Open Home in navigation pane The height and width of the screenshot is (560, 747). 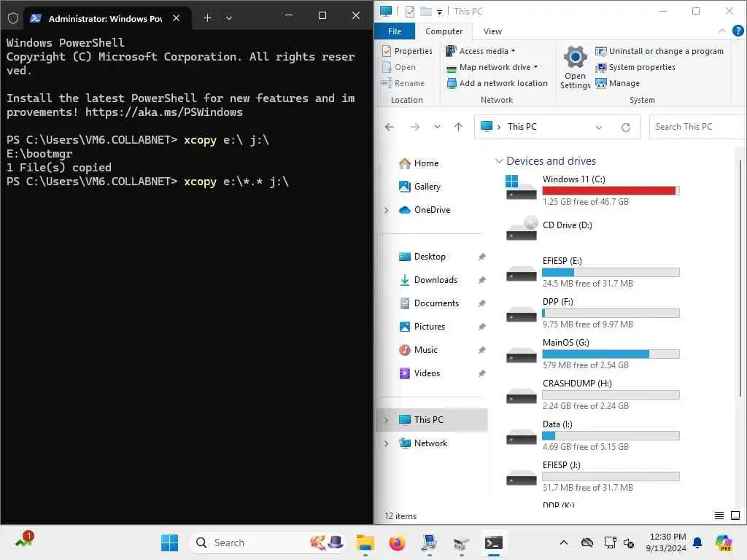pyautogui.click(x=419, y=163)
